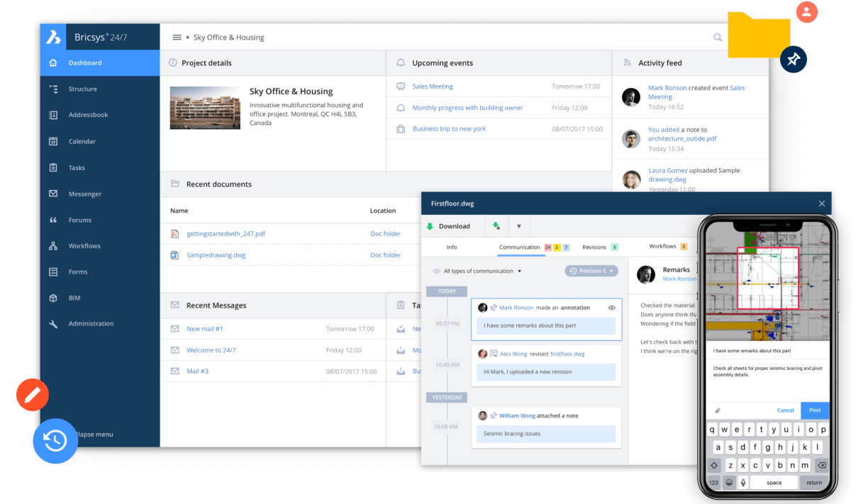Open the Business trip to new york event
The image size is (868, 504).
[x=449, y=129]
